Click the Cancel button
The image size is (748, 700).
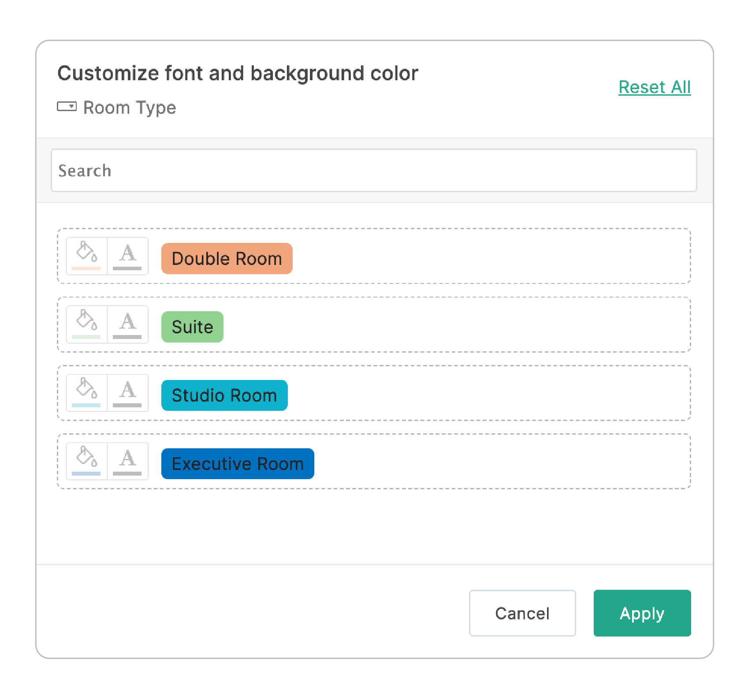click(522, 613)
